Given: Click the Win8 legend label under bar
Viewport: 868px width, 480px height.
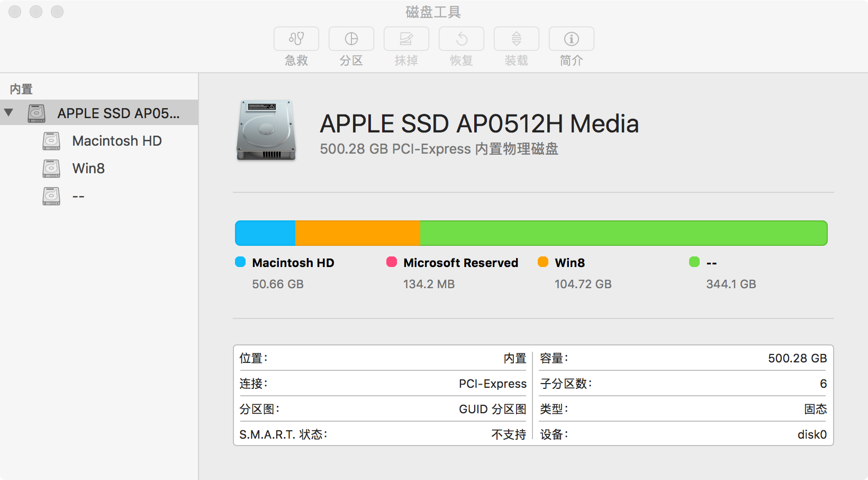Looking at the screenshot, I should (x=569, y=263).
